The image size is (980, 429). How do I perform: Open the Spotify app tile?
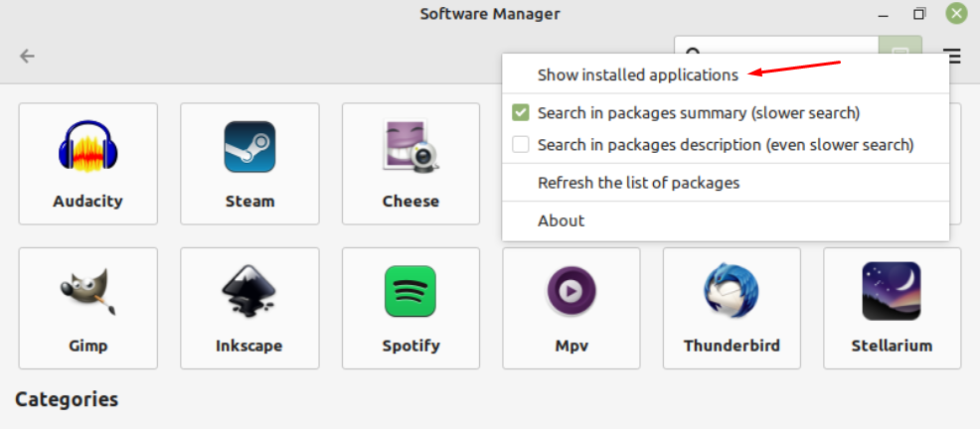pos(410,308)
